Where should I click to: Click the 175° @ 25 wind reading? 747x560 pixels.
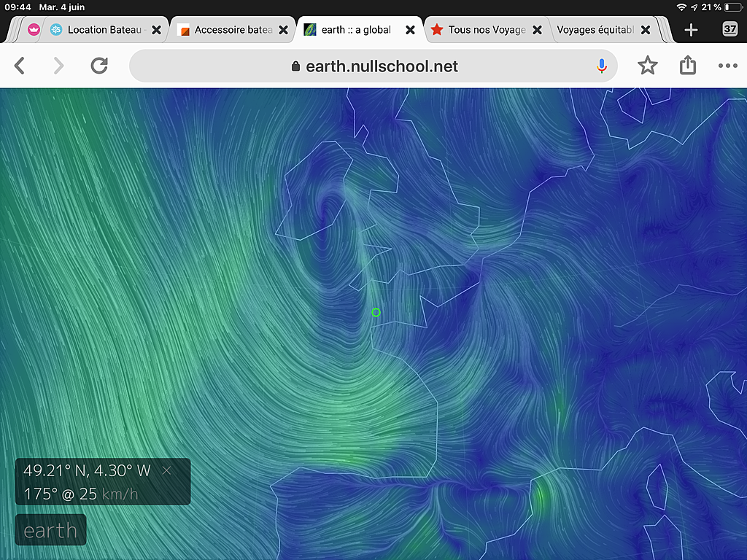pyautogui.click(x=61, y=494)
